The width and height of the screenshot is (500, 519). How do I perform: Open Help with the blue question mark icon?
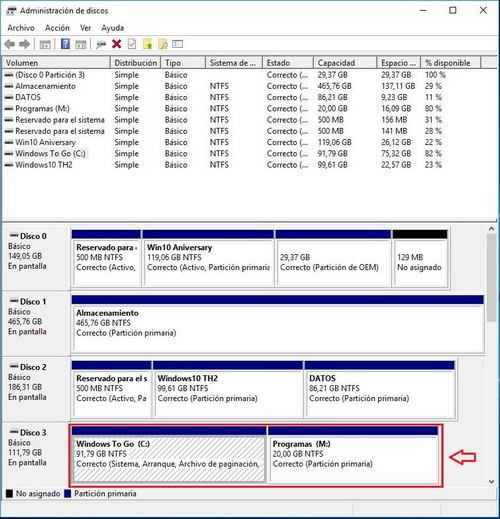pos(65,44)
